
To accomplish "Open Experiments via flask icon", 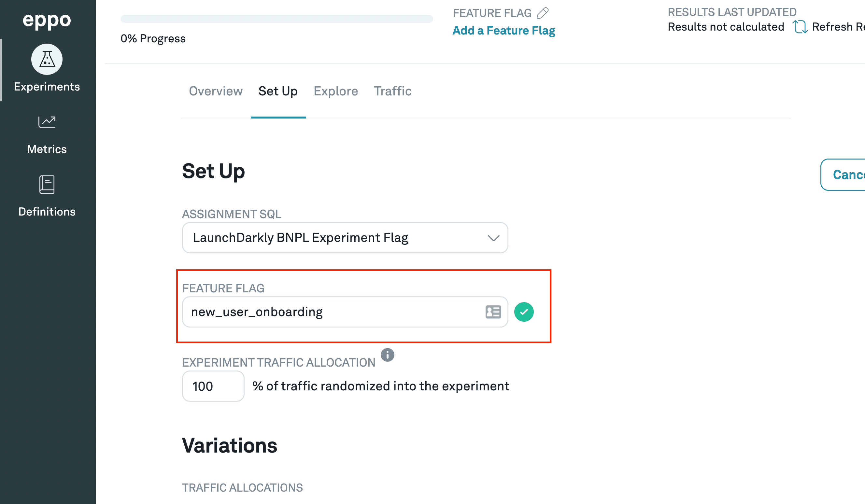I will [x=47, y=59].
